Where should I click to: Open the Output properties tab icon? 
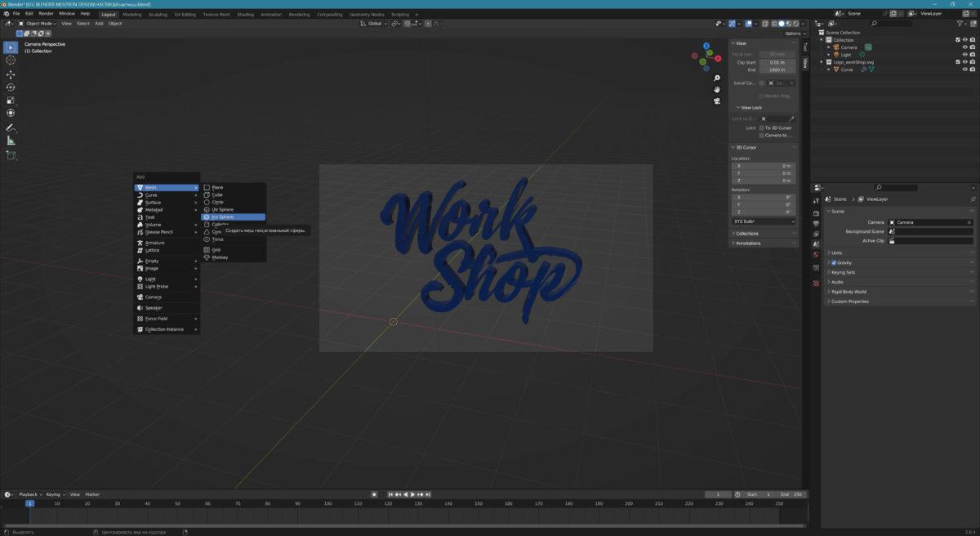pyautogui.click(x=816, y=223)
